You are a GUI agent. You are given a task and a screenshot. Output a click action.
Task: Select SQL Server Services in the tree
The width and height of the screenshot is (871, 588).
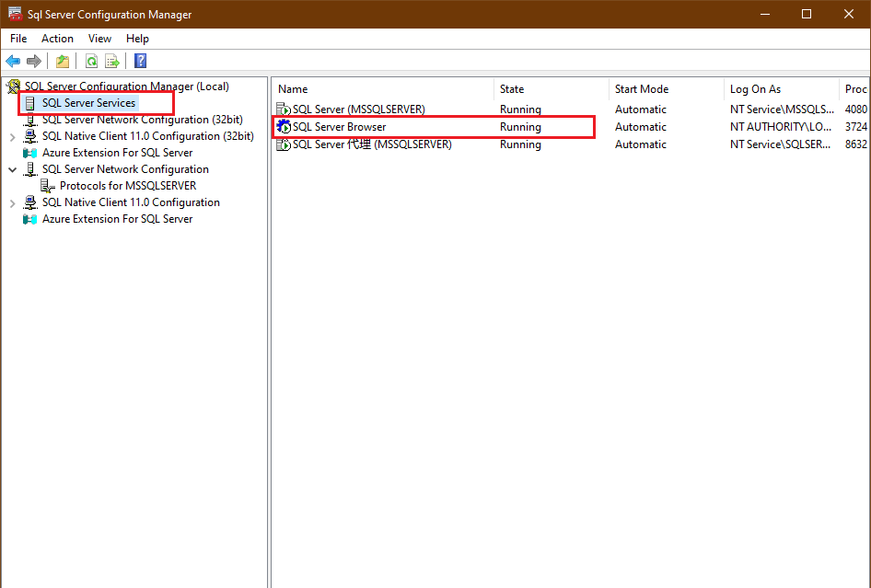(x=89, y=103)
